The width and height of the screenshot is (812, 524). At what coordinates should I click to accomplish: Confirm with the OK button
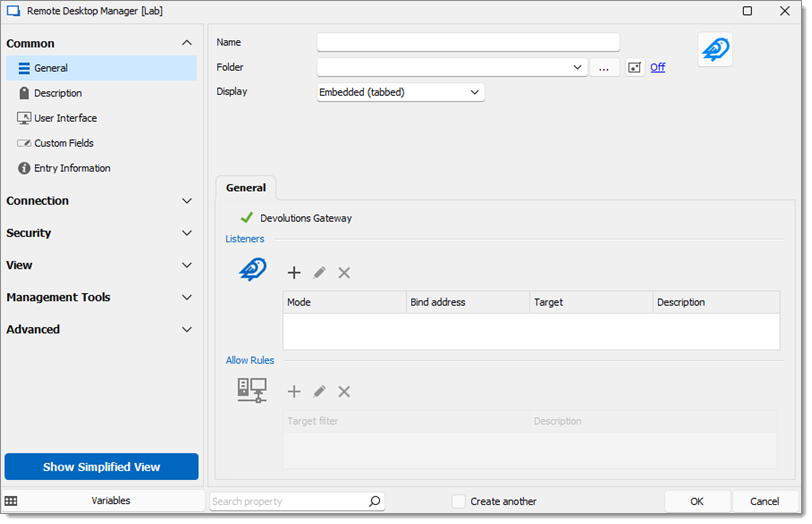(x=697, y=501)
